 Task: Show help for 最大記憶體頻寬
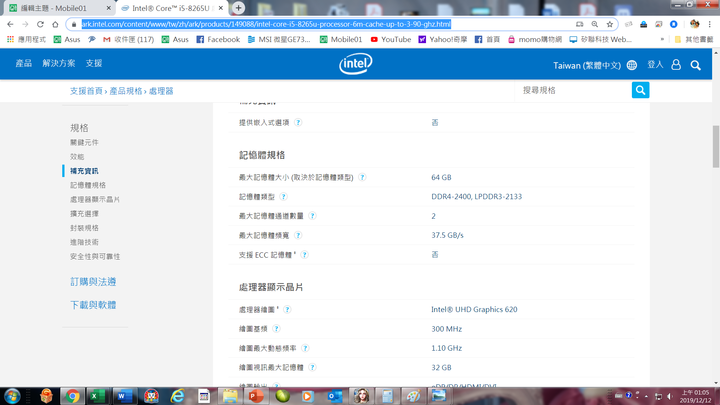pyautogui.click(x=298, y=235)
